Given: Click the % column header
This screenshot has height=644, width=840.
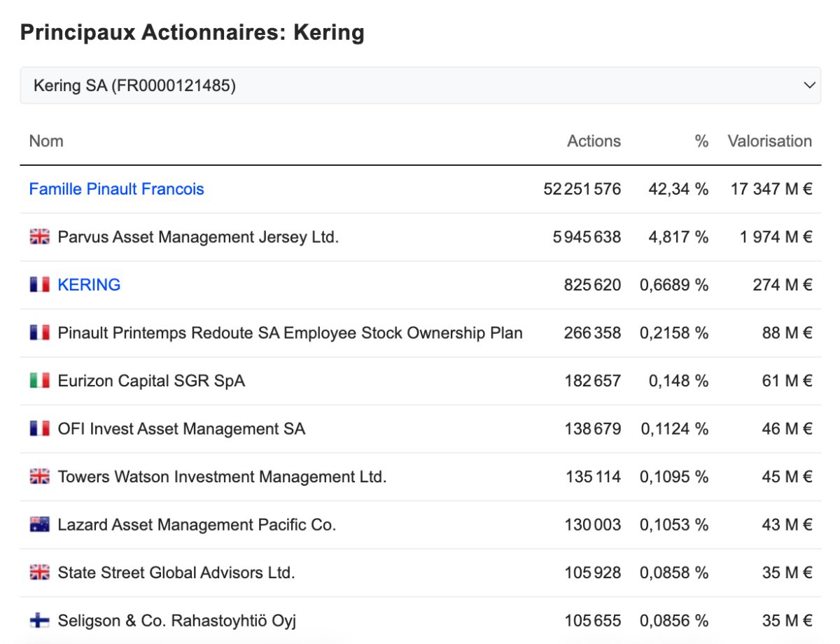Looking at the screenshot, I should pos(701,141).
